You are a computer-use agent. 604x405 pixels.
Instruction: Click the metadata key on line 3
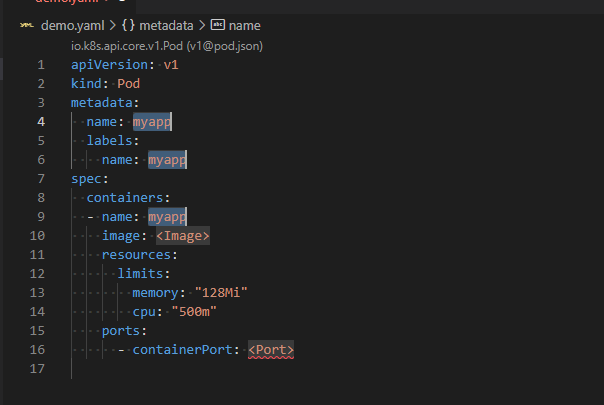point(102,103)
